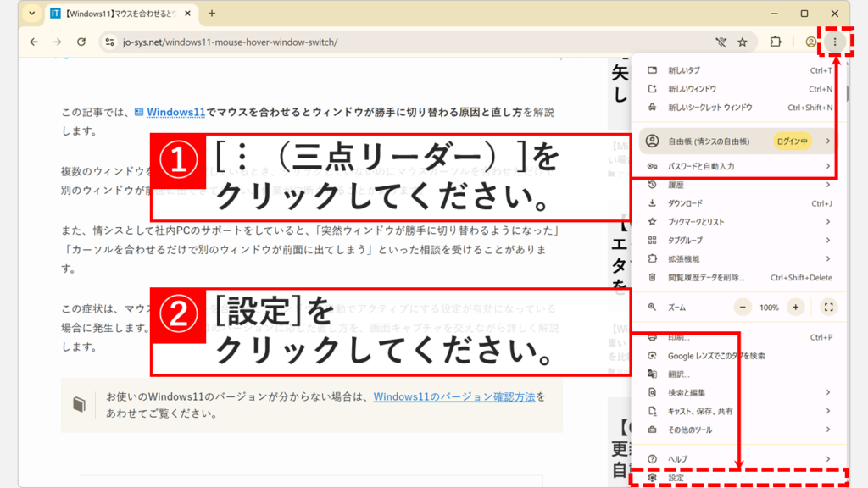The height and width of the screenshot is (488, 868).
Task: Open site information icon in address bar
Action: [109, 42]
